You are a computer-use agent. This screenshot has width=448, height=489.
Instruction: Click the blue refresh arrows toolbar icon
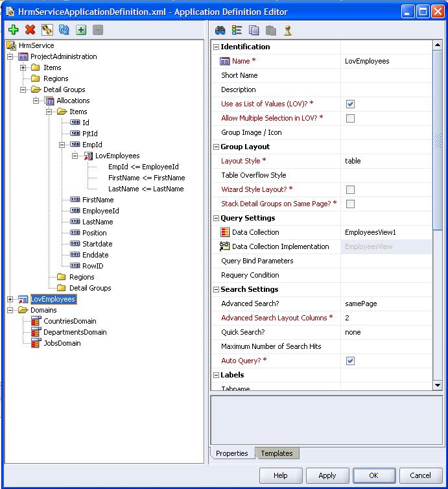coord(64,30)
